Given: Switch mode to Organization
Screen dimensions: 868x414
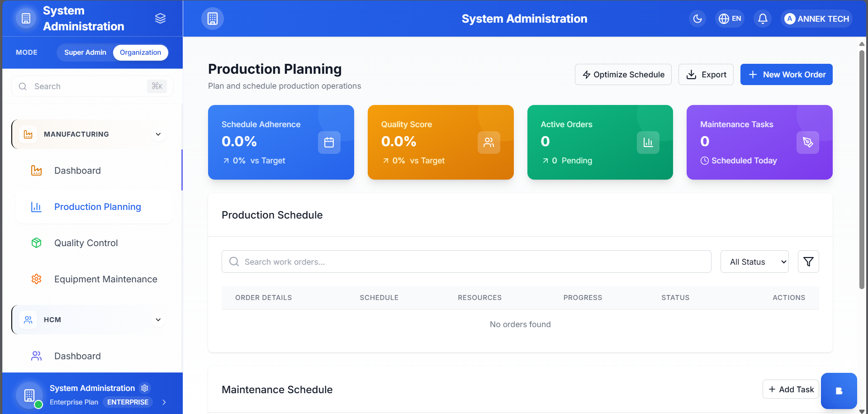Looking at the screenshot, I should [x=140, y=52].
